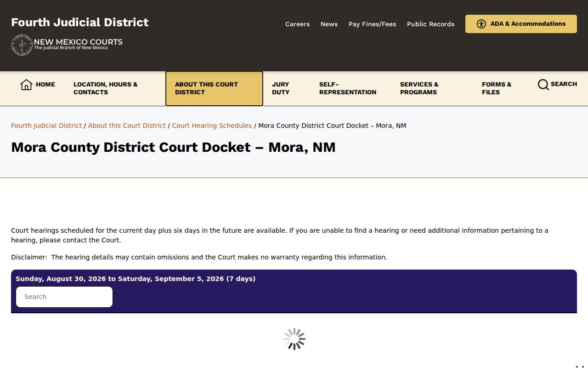Click the News link in header
Screen dimensions: 588x368
pyautogui.click(x=329, y=24)
